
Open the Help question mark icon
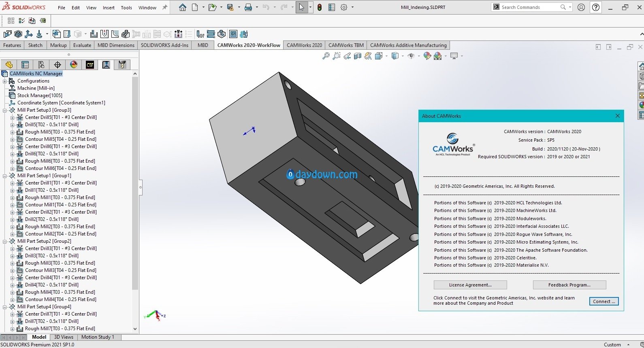[x=596, y=7]
